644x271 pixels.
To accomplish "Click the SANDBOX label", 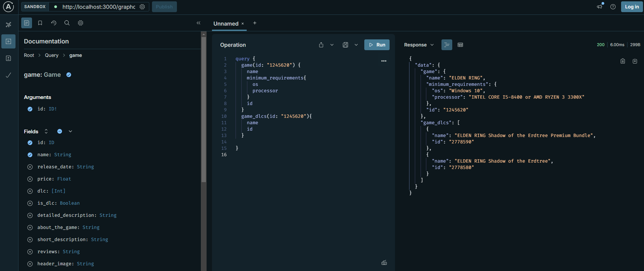I will pyautogui.click(x=35, y=7).
